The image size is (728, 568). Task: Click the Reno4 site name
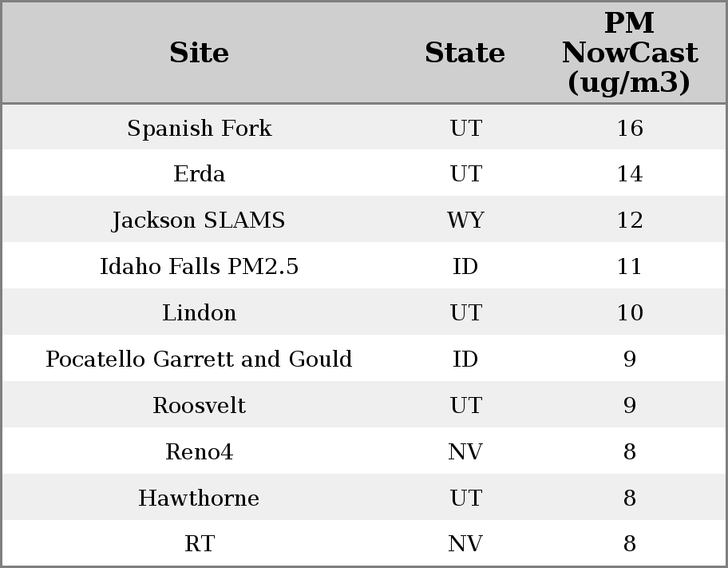tap(199, 452)
